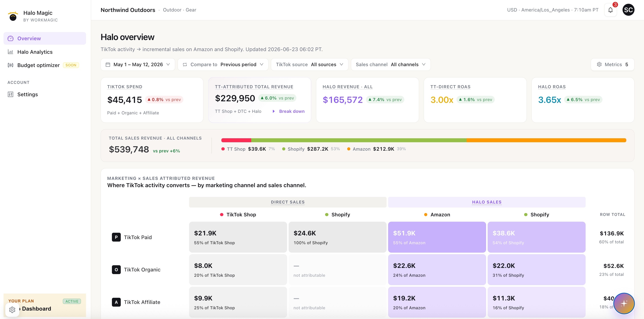Select the Halo Sales column header

[x=487, y=202]
